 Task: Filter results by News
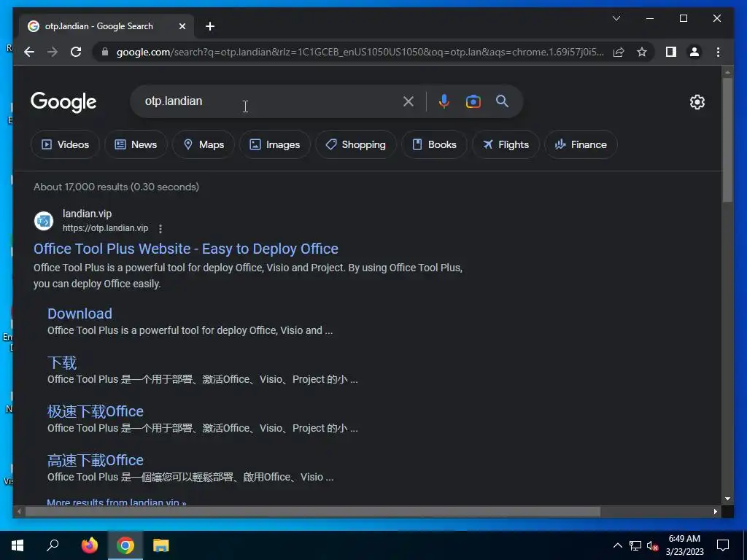point(136,144)
